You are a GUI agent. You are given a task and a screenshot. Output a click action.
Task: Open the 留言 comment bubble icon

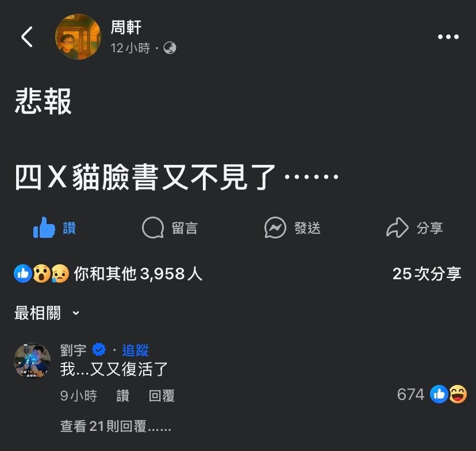153,228
